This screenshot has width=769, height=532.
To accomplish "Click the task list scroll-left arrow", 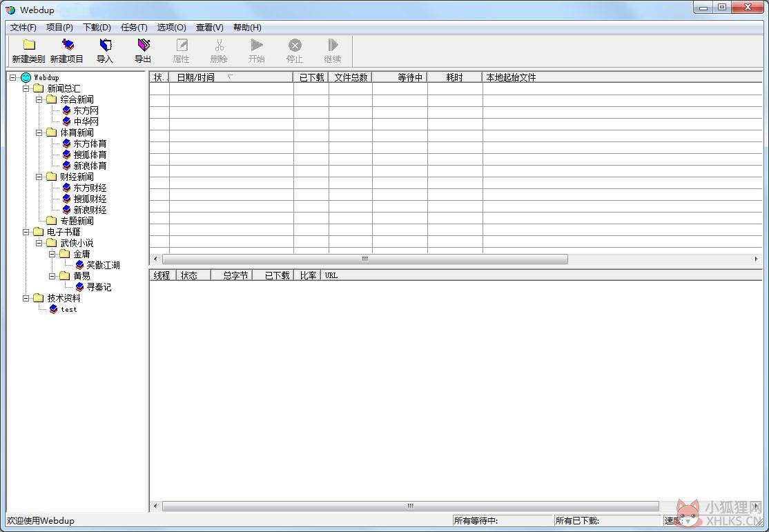I will tap(155, 259).
